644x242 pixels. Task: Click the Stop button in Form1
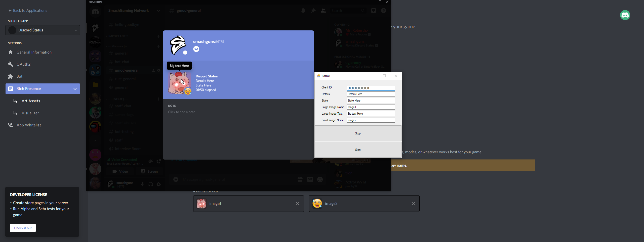pos(358,133)
